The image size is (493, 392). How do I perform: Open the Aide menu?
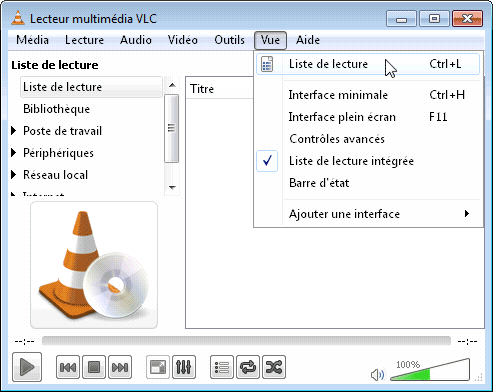pyautogui.click(x=308, y=40)
